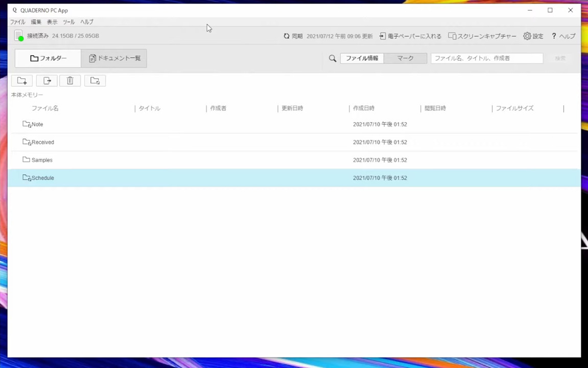Click the new folder icon button

click(22, 81)
